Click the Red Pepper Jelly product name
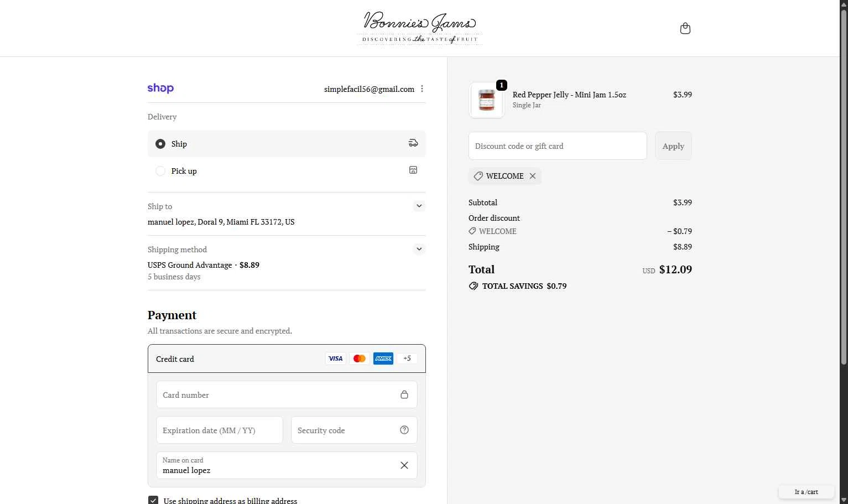This screenshot has width=848, height=504. 569,95
